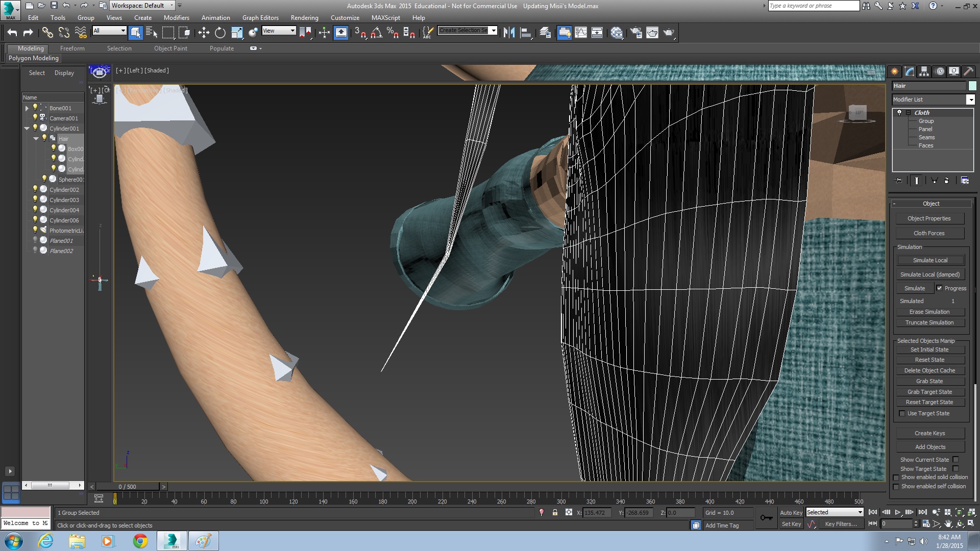Check Use Target State box

click(902, 413)
